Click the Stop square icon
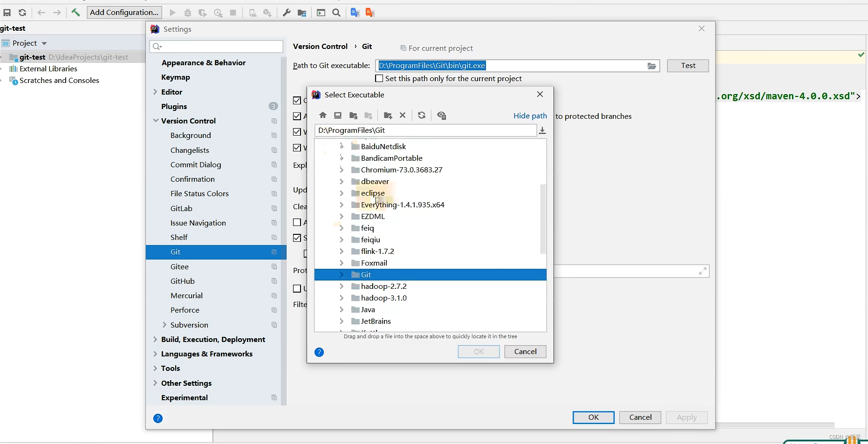This screenshot has height=444, width=868. tap(233, 13)
